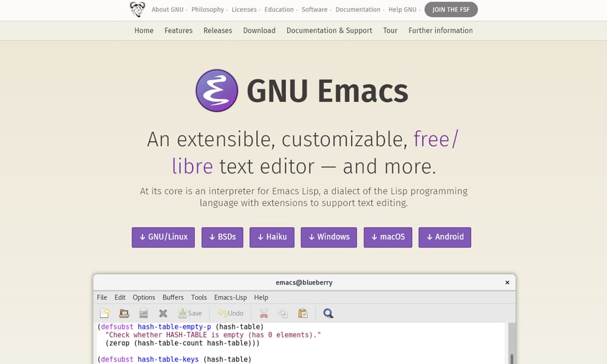
Task: Download Emacs for GNU/Linux
Action: tap(163, 237)
